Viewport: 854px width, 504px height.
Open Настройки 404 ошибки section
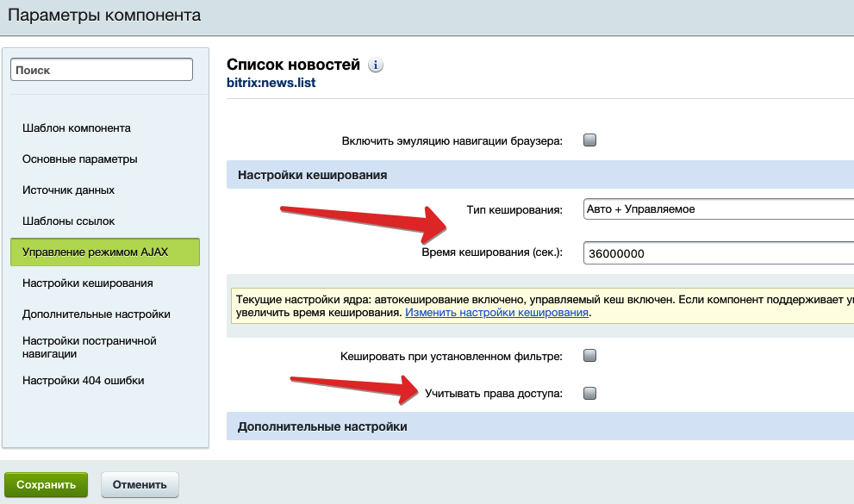point(84,381)
